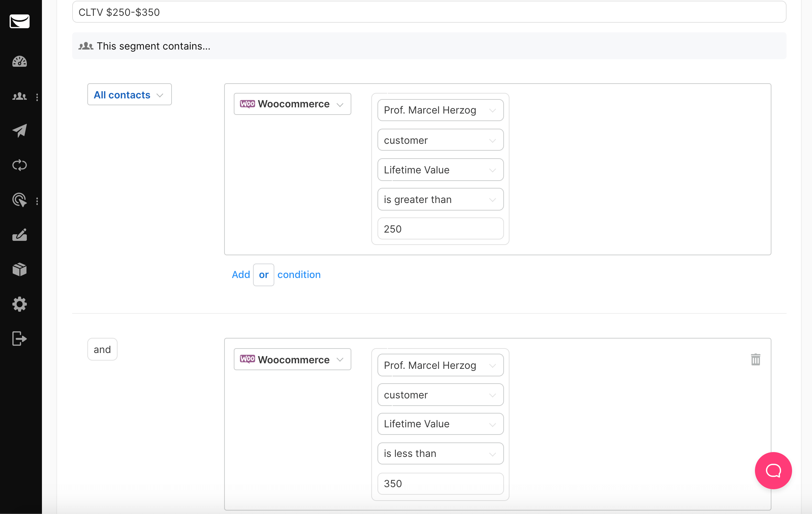Change the 'is greater than' operator dropdown
This screenshot has height=514, width=812.
pyautogui.click(x=440, y=200)
